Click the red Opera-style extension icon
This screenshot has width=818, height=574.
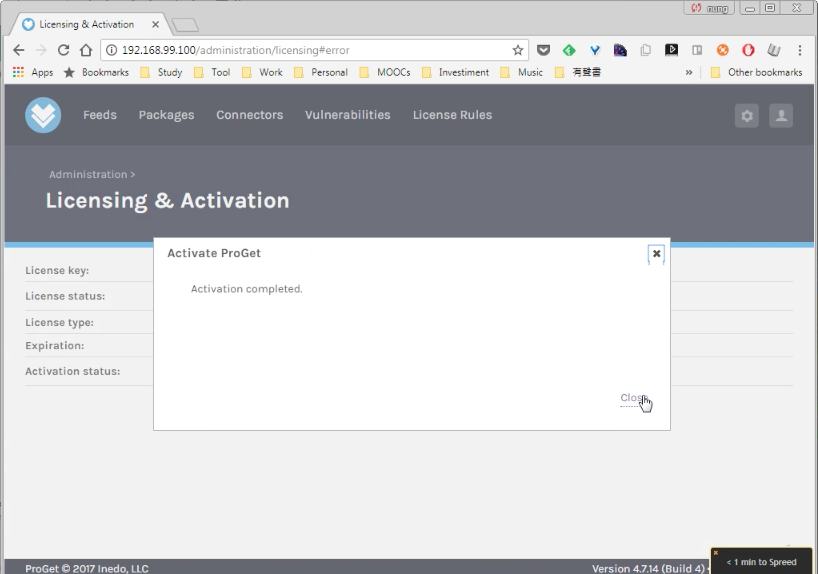coord(748,50)
